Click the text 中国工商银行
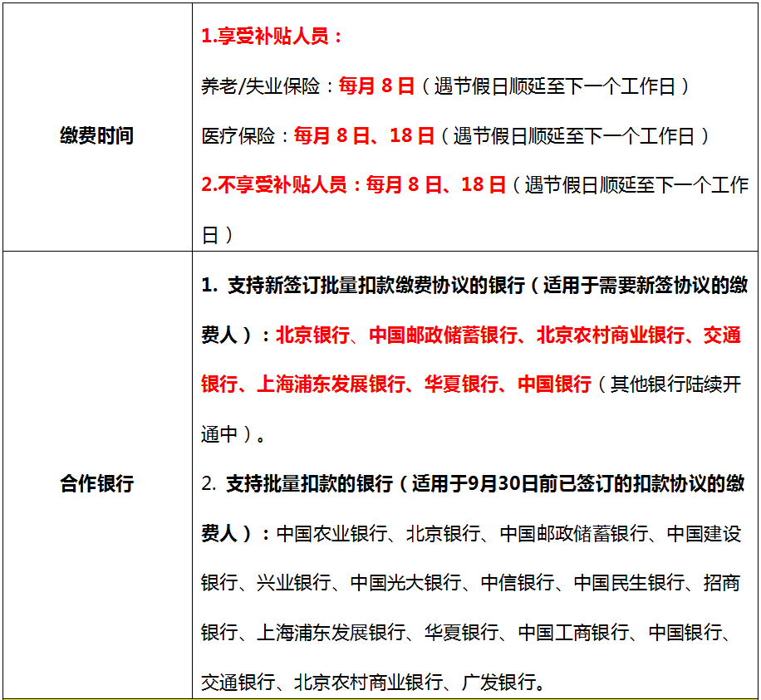Image resolution: width=761 pixels, height=700 pixels. [x=574, y=633]
